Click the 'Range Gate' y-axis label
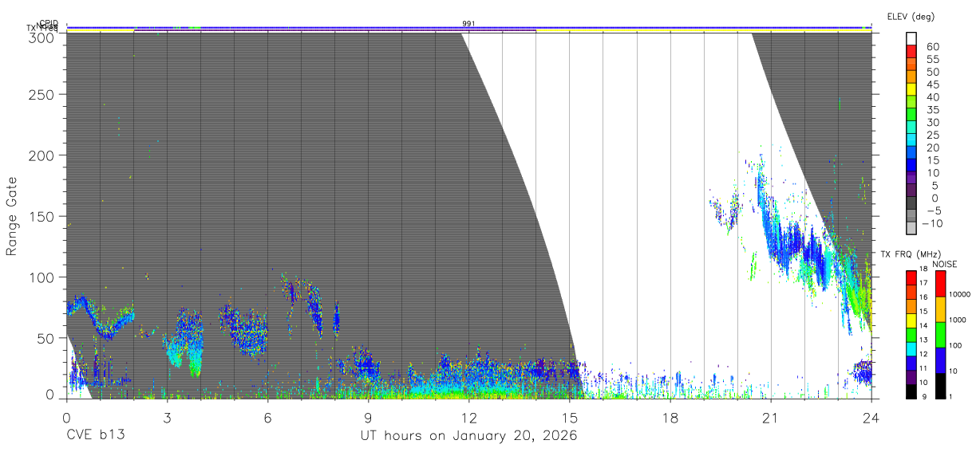Screen dimensions: 980x452 (12, 216)
